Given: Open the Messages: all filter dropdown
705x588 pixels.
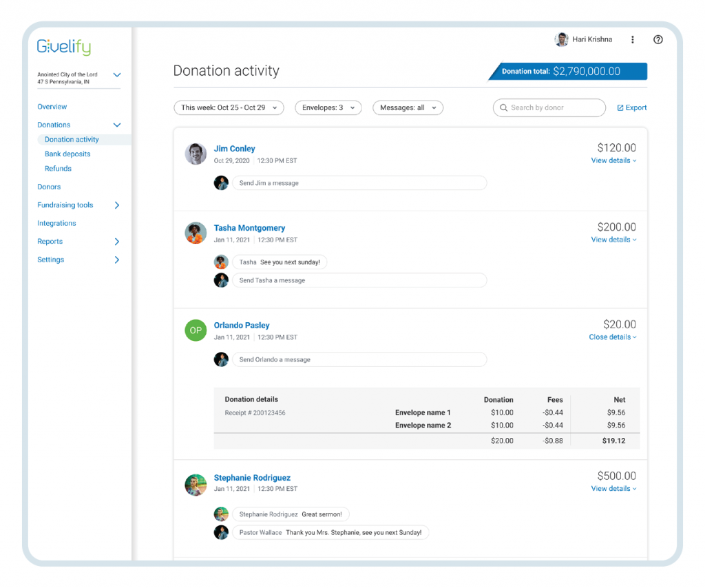Looking at the screenshot, I should coord(408,108).
